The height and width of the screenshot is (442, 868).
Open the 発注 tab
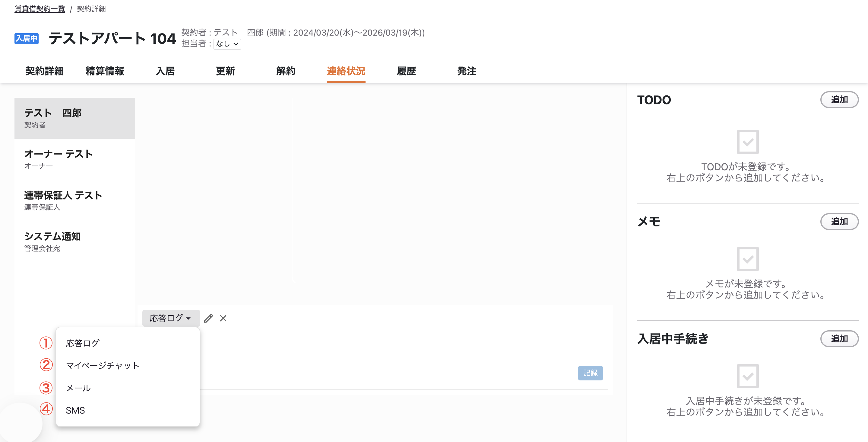coord(467,71)
